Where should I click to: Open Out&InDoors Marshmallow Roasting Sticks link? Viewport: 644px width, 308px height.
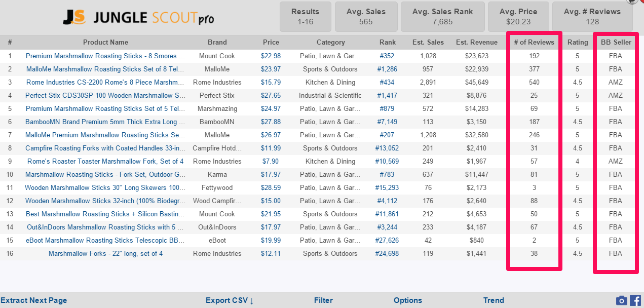(105, 227)
